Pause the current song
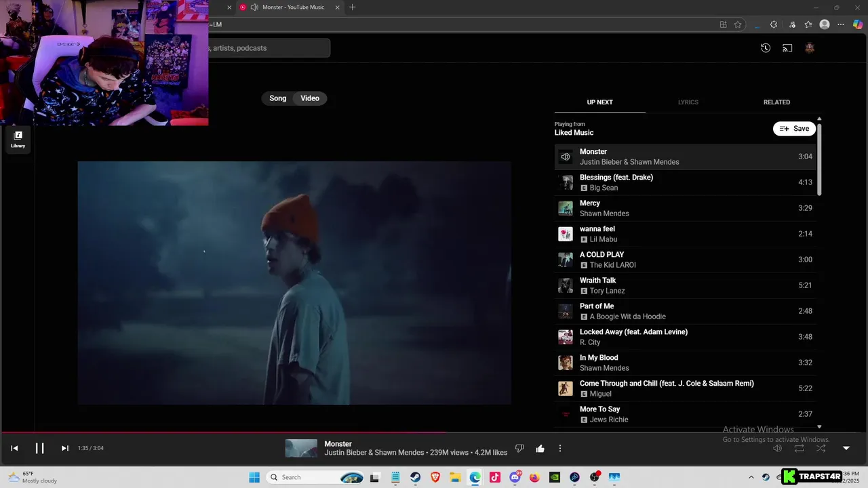 pos(39,448)
